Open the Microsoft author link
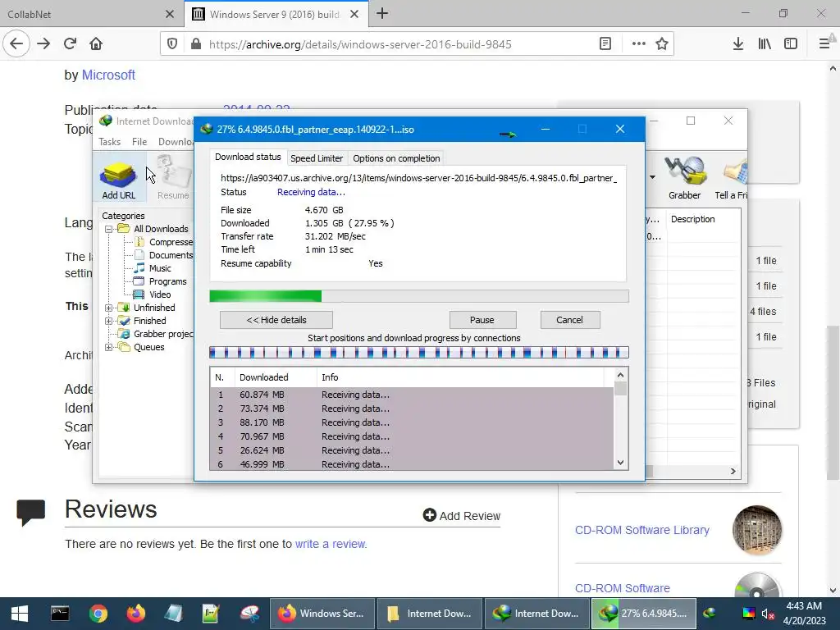This screenshot has width=840, height=630. click(x=108, y=75)
